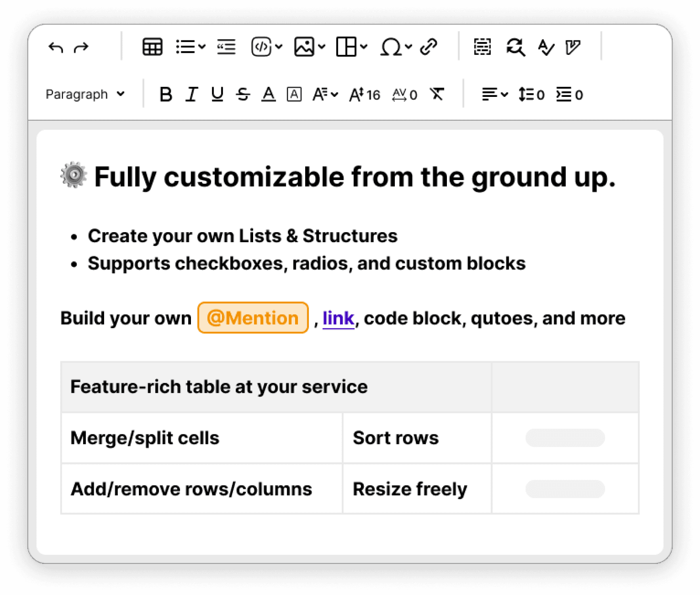Toggle bold formatting
This screenshot has width=700, height=595.
(x=166, y=94)
